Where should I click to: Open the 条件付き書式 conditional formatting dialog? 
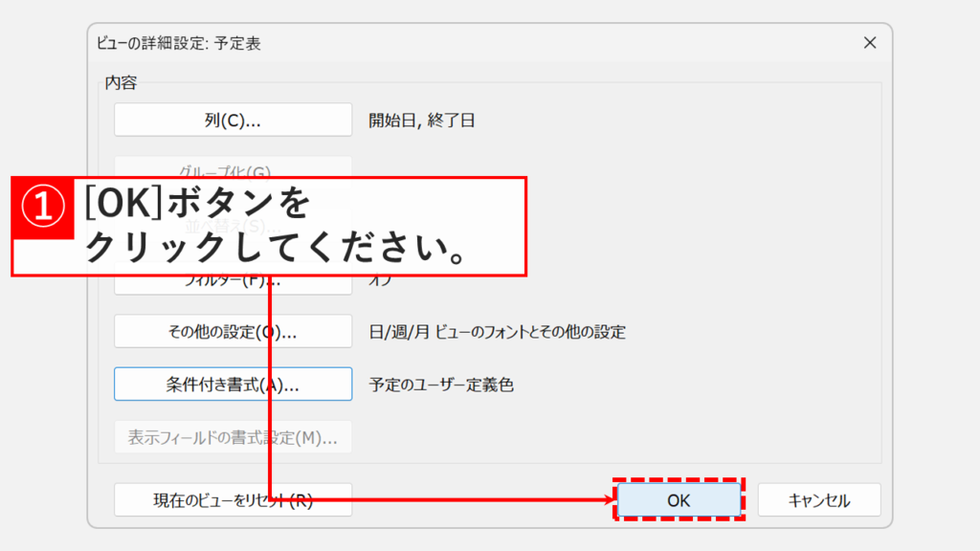click(233, 383)
